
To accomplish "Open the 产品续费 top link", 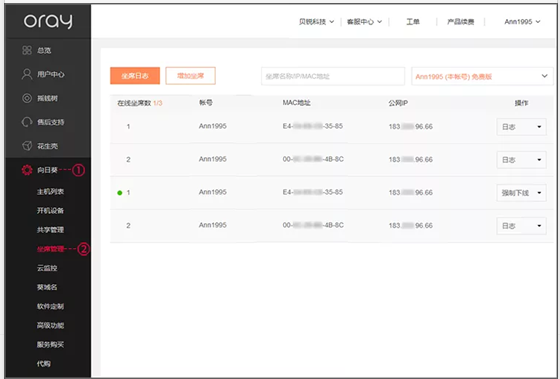I will tap(460, 22).
